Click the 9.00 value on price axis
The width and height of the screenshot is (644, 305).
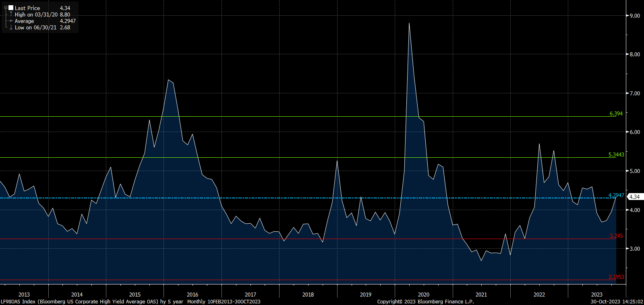click(x=635, y=16)
